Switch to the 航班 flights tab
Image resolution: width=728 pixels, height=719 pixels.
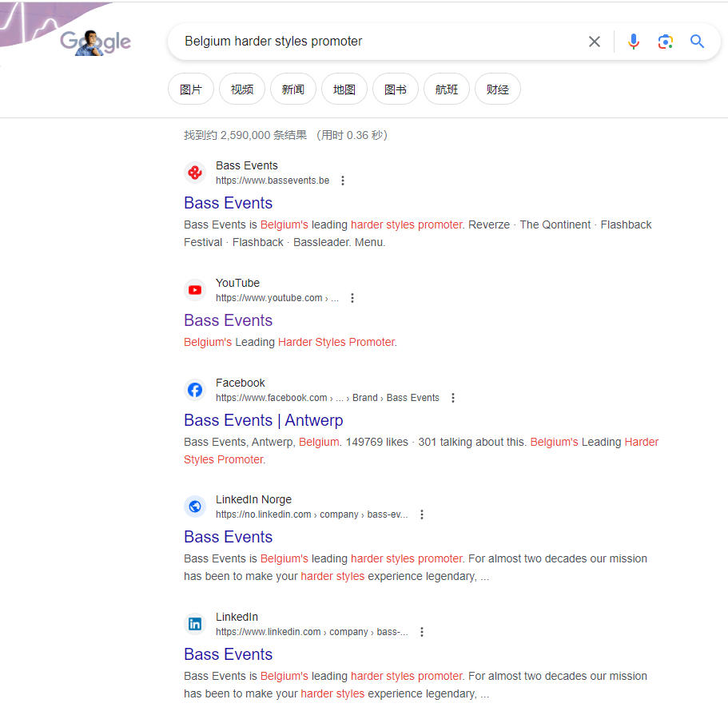446,89
